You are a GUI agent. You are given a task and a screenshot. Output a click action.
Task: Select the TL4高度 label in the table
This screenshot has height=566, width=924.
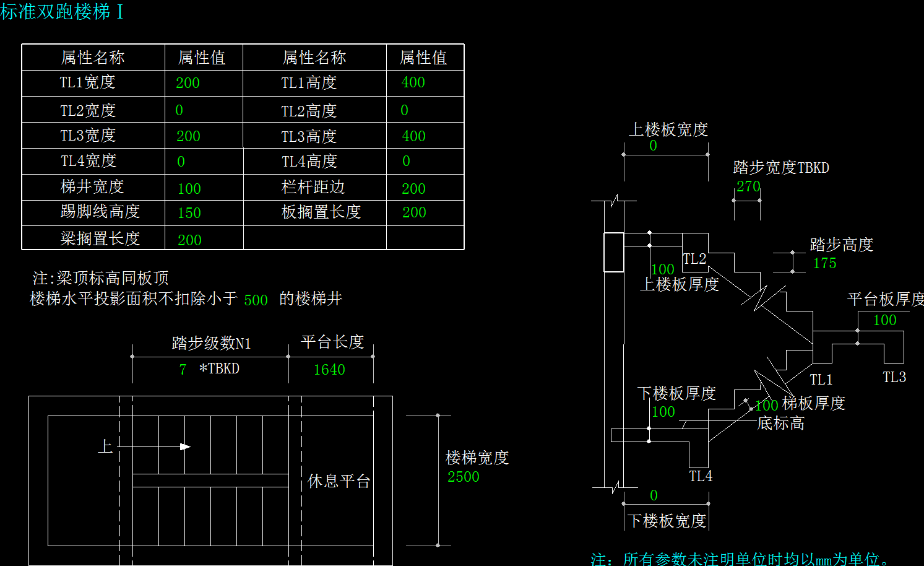(309, 162)
